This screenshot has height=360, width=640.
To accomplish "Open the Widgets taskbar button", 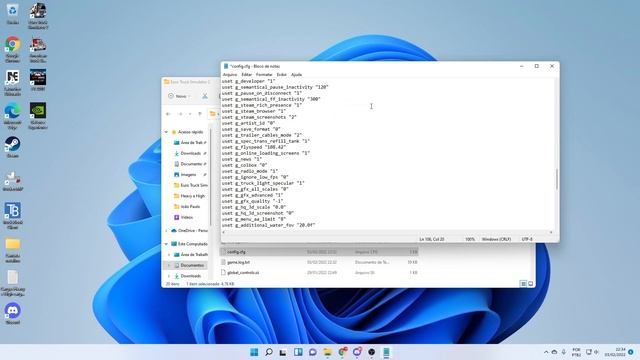I will 298,352.
